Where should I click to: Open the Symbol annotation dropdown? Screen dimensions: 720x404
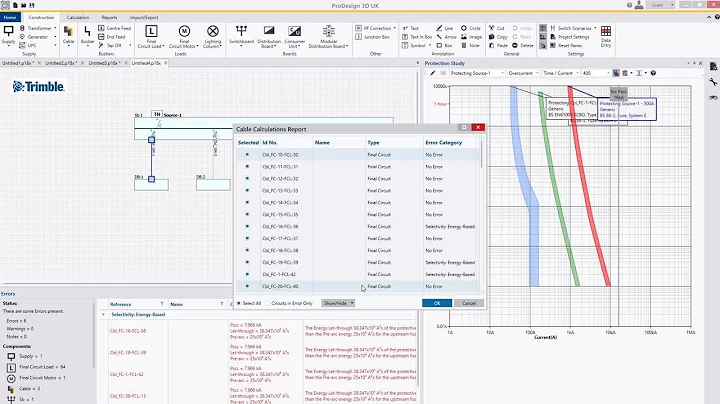[x=429, y=45]
